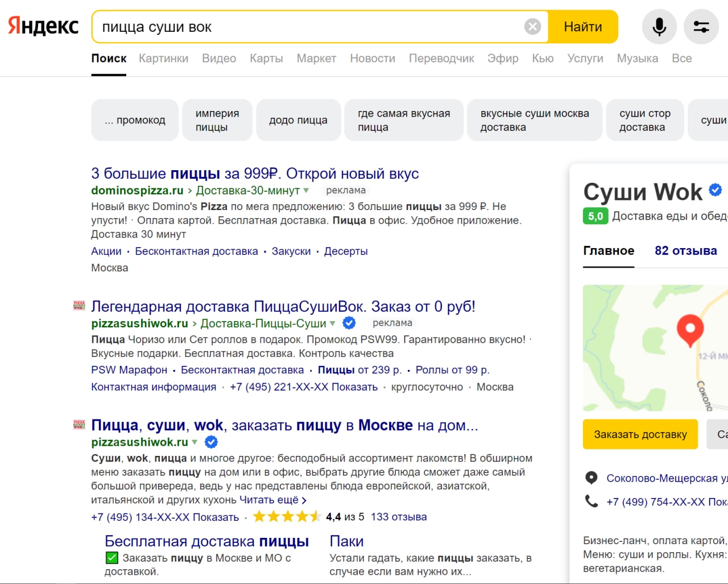Open Роллы от 99 р. sitelink
The image size is (728, 584).
452,370
